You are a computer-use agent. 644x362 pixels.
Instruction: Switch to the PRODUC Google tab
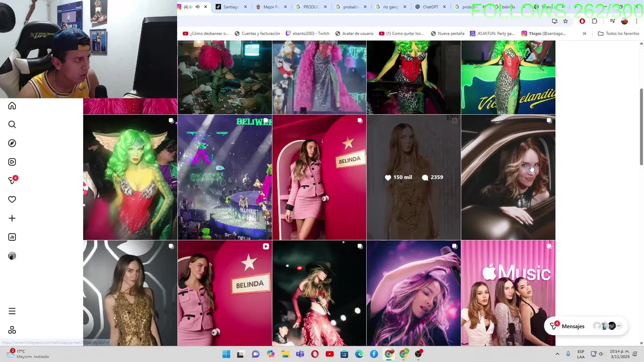click(311, 7)
